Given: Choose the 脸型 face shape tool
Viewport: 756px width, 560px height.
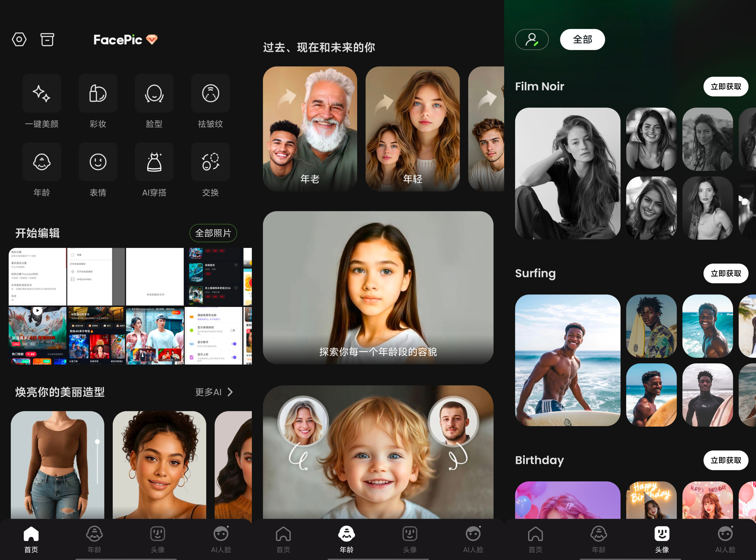Looking at the screenshot, I should [154, 94].
